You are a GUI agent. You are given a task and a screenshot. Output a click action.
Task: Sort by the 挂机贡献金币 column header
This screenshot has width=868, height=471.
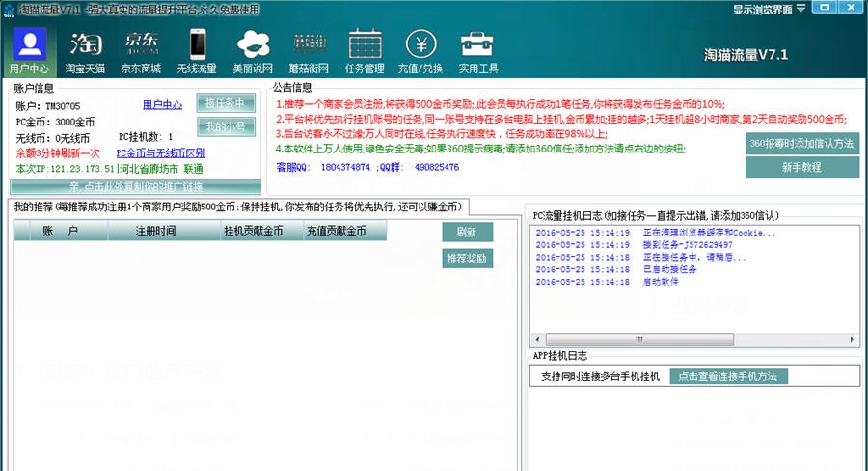tap(262, 231)
